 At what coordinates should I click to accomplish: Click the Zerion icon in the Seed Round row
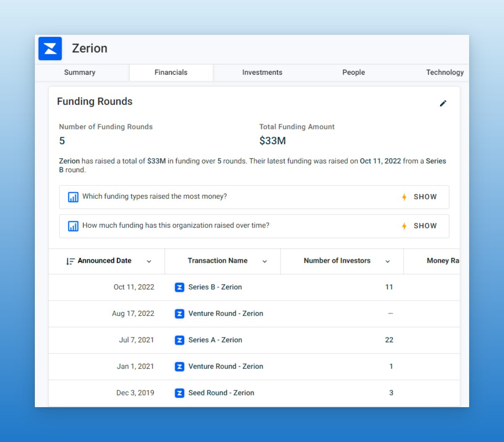click(179, 393)
